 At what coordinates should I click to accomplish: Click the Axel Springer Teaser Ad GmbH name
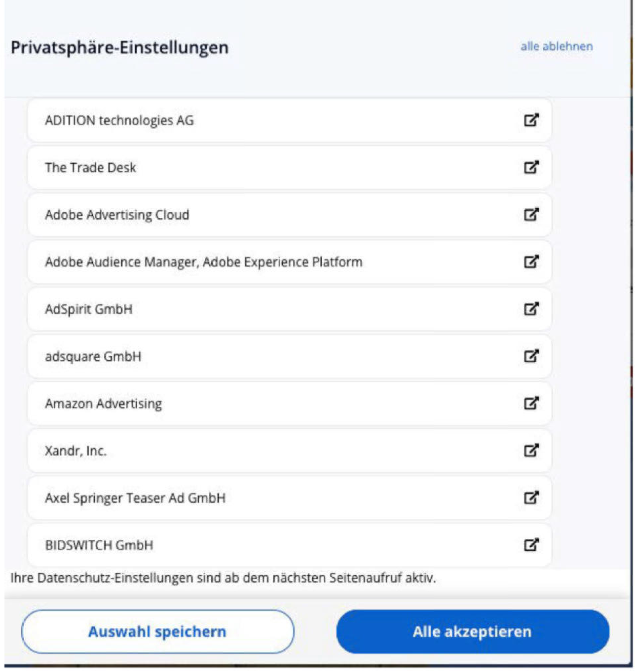coord(135,498)
